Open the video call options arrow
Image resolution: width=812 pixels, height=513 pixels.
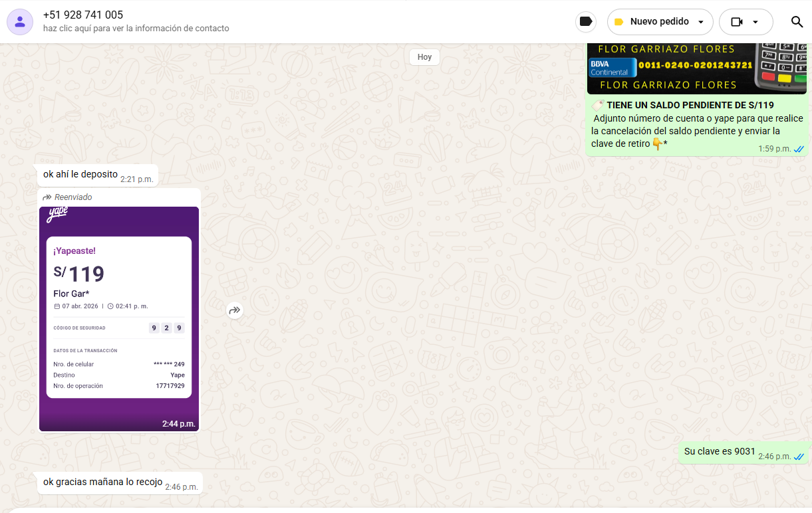(755, 22)
